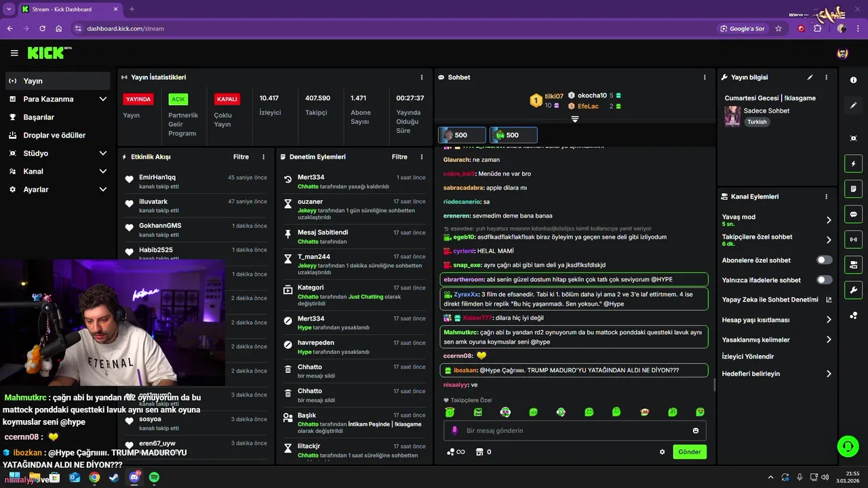
Task: Click the notes document icon in right rail
Action: coord(853,188)
